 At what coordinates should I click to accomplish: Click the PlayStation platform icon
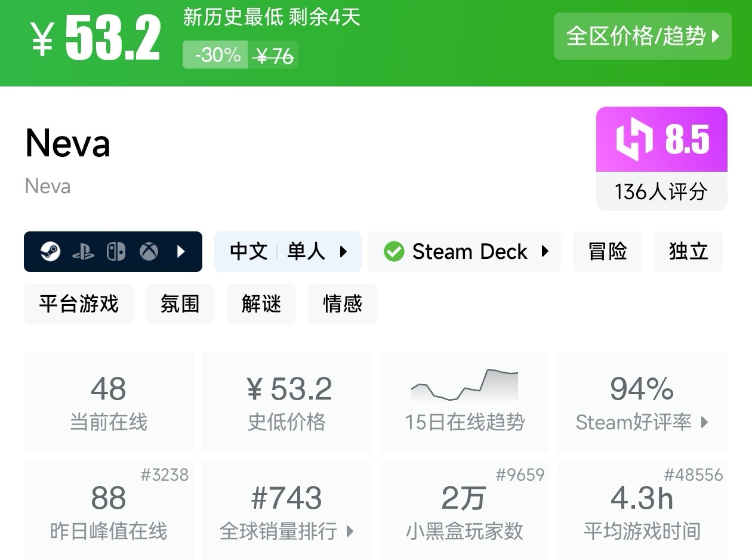pos(83,252)
